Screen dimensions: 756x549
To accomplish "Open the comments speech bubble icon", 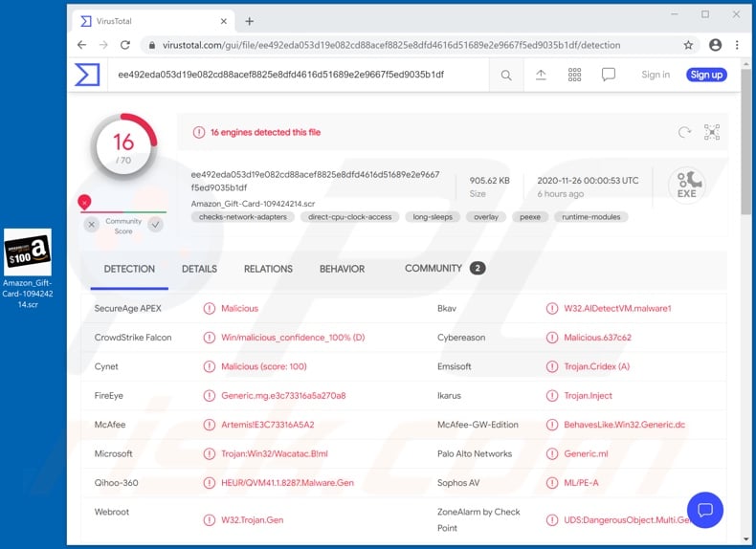I will (x=609, y=75).
